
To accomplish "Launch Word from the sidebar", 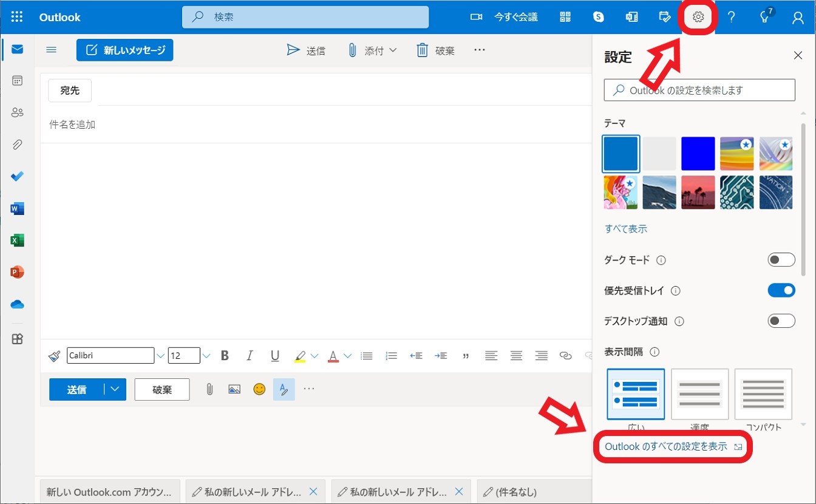I will point(17,209).
